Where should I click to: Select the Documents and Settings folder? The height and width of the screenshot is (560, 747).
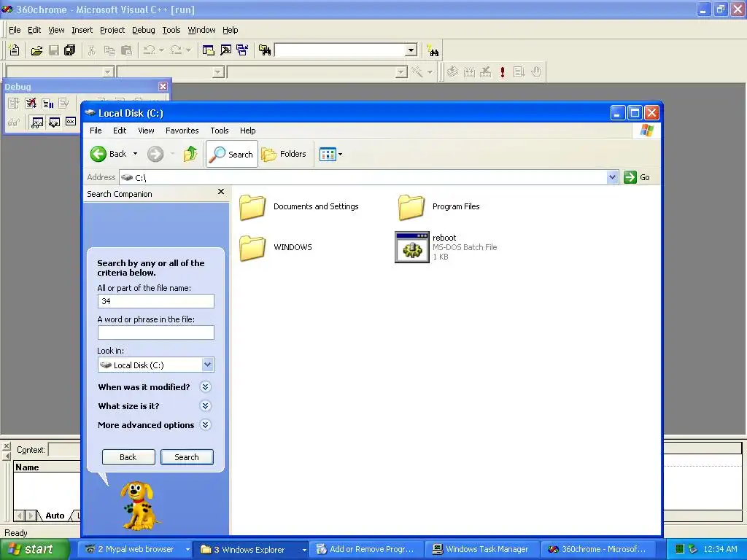[x=298, y=206]
